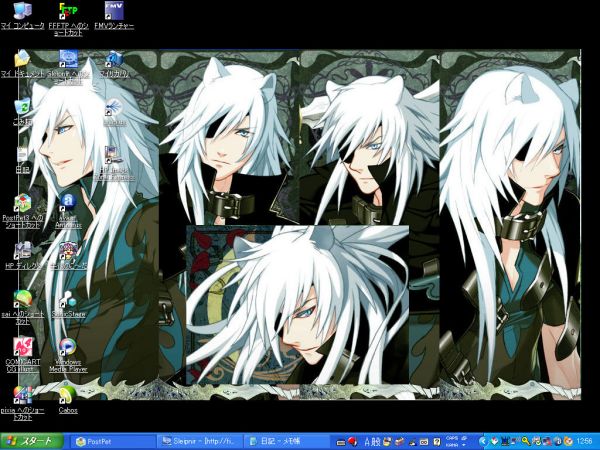Open the Sleipnir shortcut desktop icon
Image resolution: width=600 pixels, height=450 pixels.
tap(68, 59)
